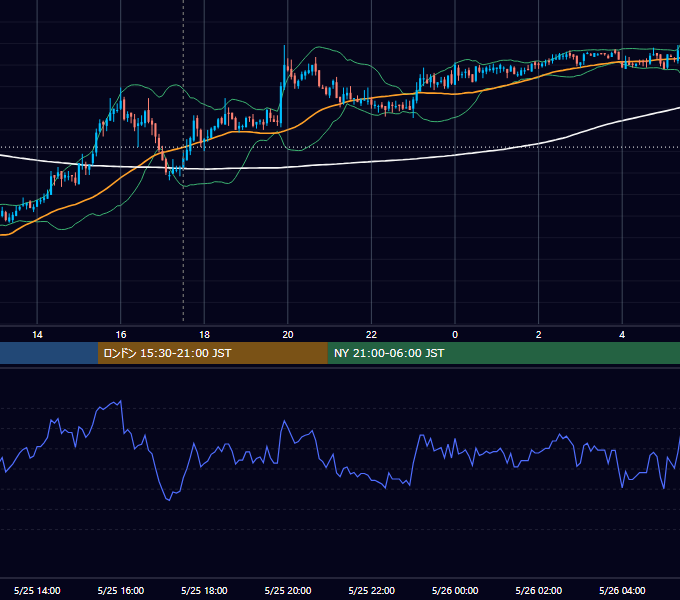
Task: Click the 5/26 02:00 date label
Action: [x=539, y=590]
